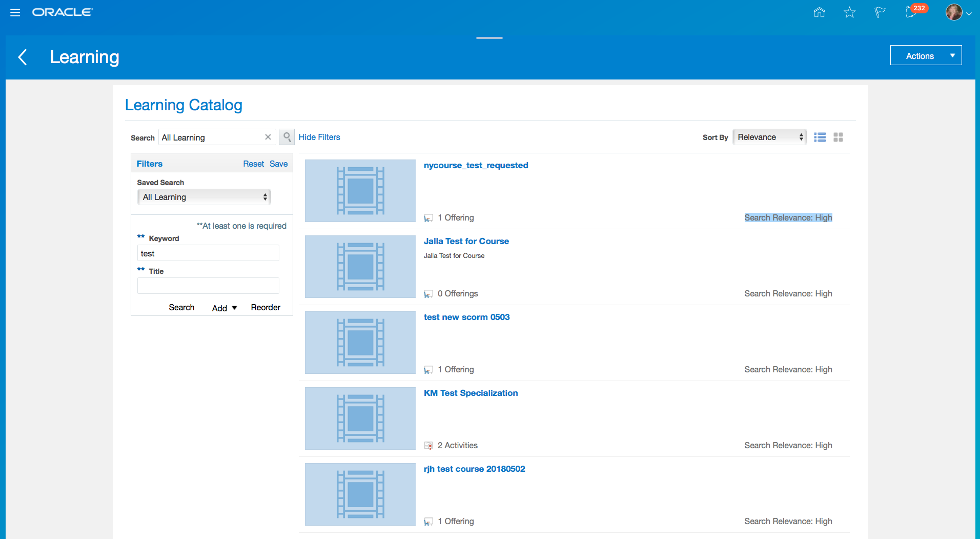Switch to list view

pyautogui.click(x=820, y=137)
